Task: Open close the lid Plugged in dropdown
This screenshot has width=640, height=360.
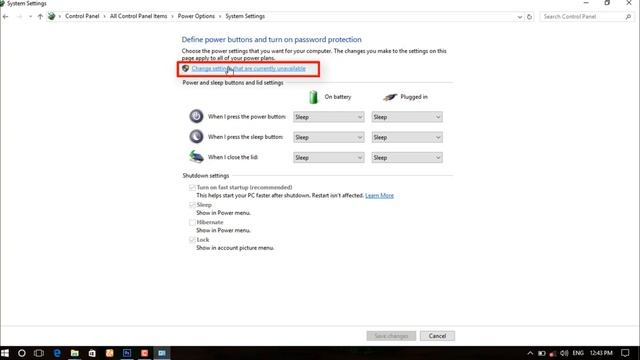Action: [407, 158]
